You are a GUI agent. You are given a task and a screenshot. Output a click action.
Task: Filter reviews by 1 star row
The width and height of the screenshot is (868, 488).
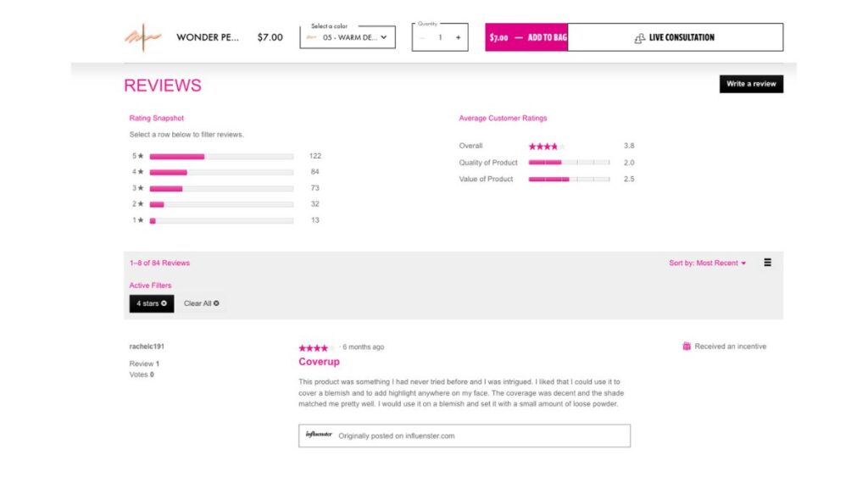point(220,220)
